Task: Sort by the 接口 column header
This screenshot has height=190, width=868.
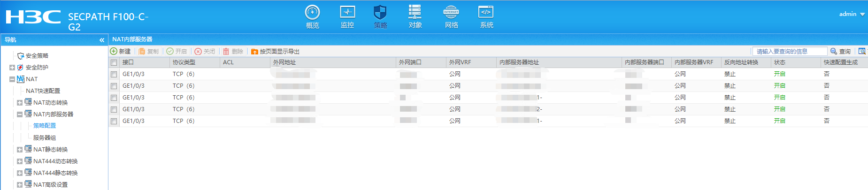Action: pyautogui.click(x=144, y=62)
